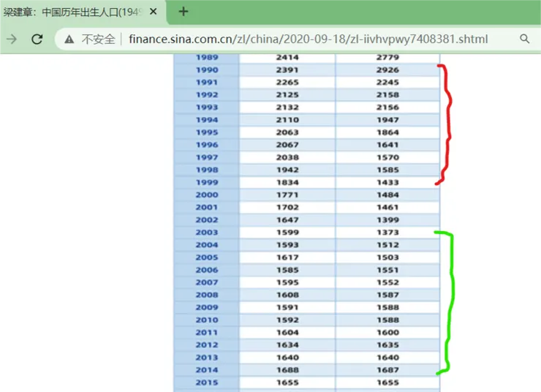Viewport: 541px width, 392px height.
Task: Click value 1687 in 2014 row
Action: coord(387,370)
